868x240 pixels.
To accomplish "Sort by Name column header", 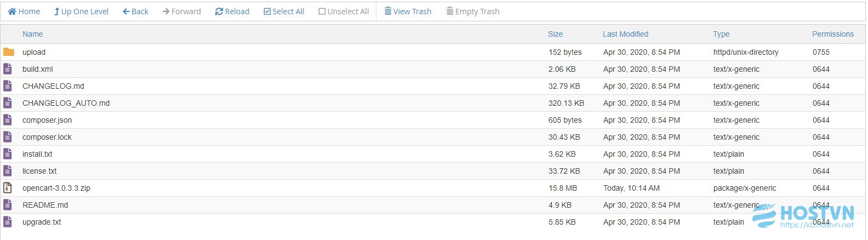I will (33, 34).
